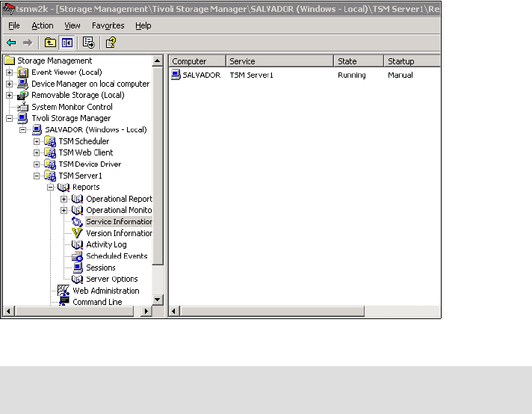This screenshot has height=414, width=532.
Task: Sort by the Service column header
Action: 280,61
